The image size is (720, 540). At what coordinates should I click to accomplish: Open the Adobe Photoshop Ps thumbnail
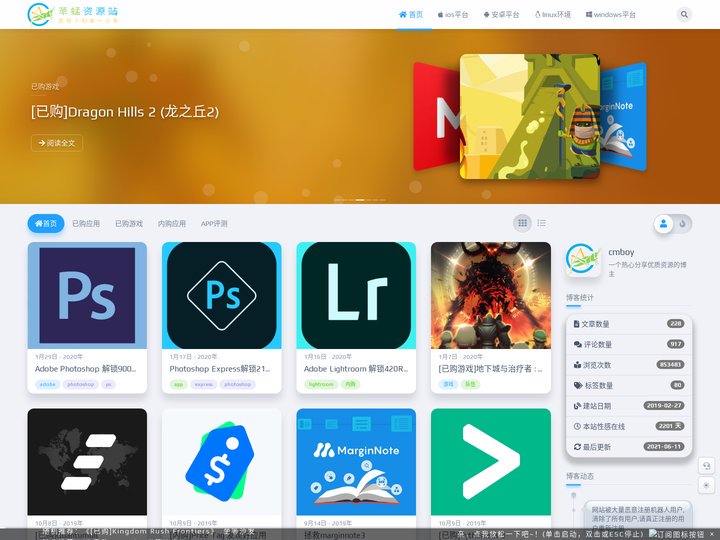coord(87,295)
